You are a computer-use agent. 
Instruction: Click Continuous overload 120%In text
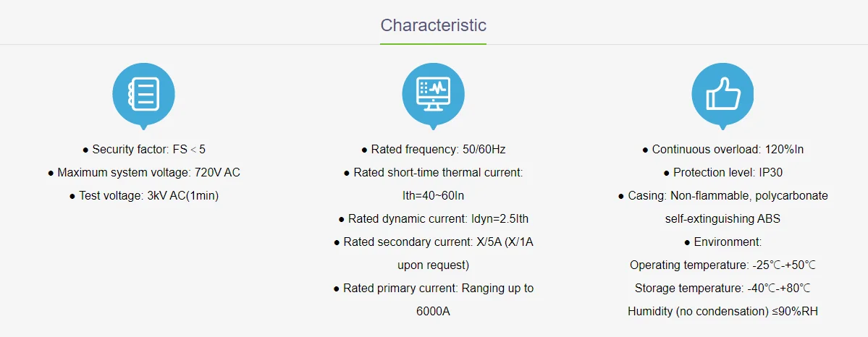[x=723, y=150]
